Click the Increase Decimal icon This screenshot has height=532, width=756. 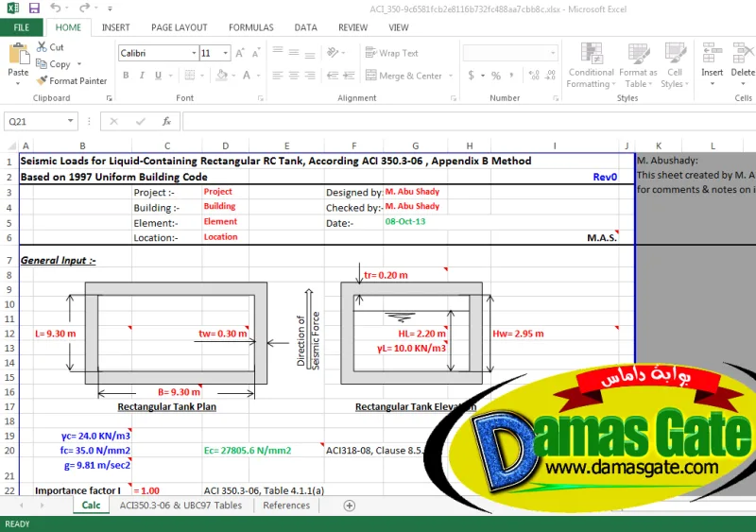click(x=534, y=76)
